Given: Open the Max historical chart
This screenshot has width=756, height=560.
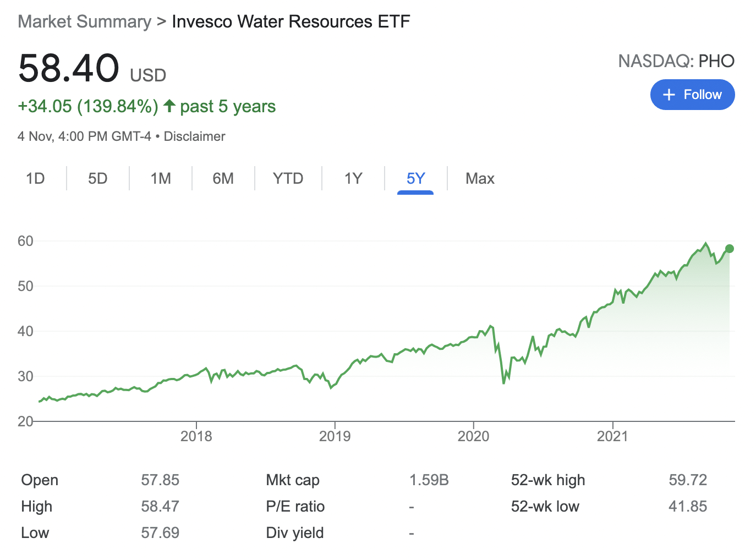Looking at the screenshot, I should 479,178.
